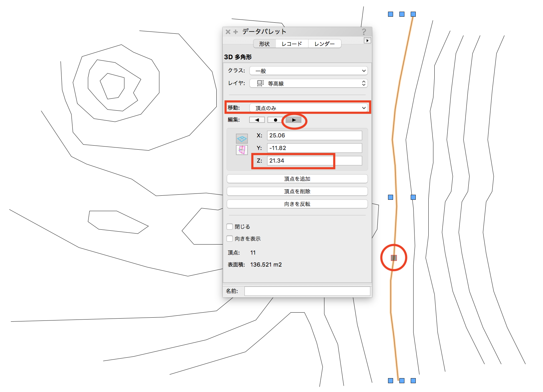Switch to the レンダー tab
This screenshot has height=392, width=543.
[324, 44]
